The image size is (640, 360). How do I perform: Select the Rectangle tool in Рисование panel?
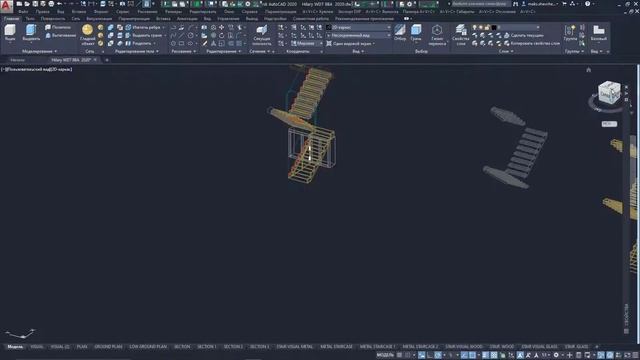[182, 43]
